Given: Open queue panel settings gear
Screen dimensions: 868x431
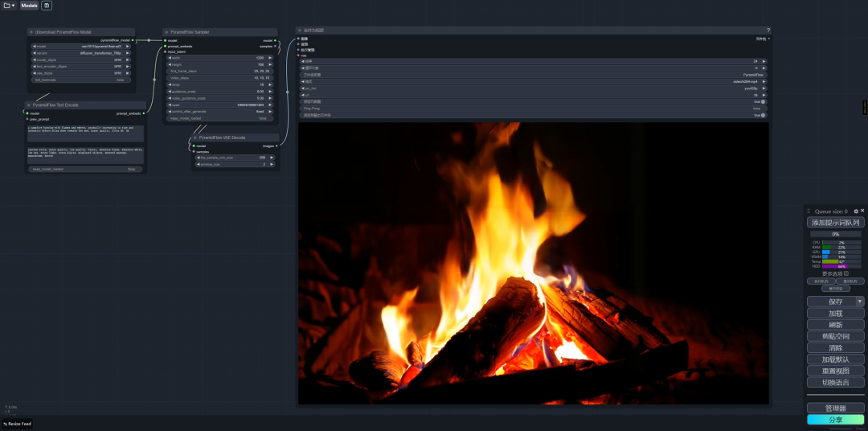Looking at the screenshot, I should tap(856, 211).
